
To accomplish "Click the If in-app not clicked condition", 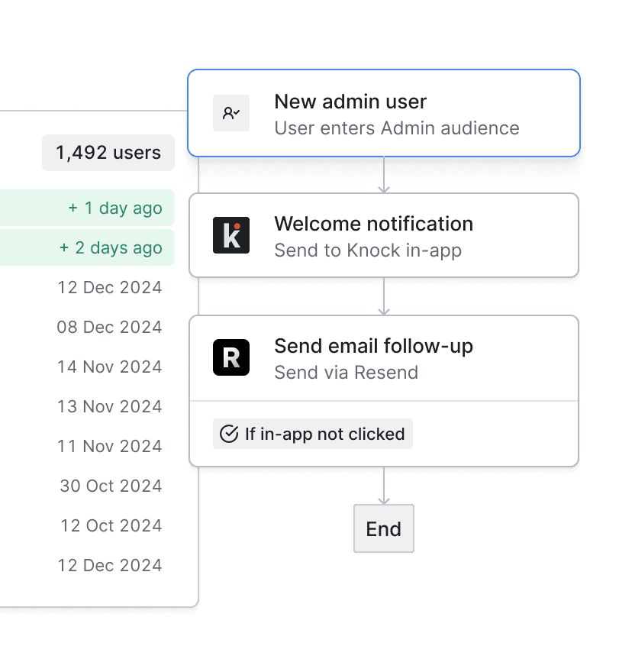I will click(x=313, y=434).
